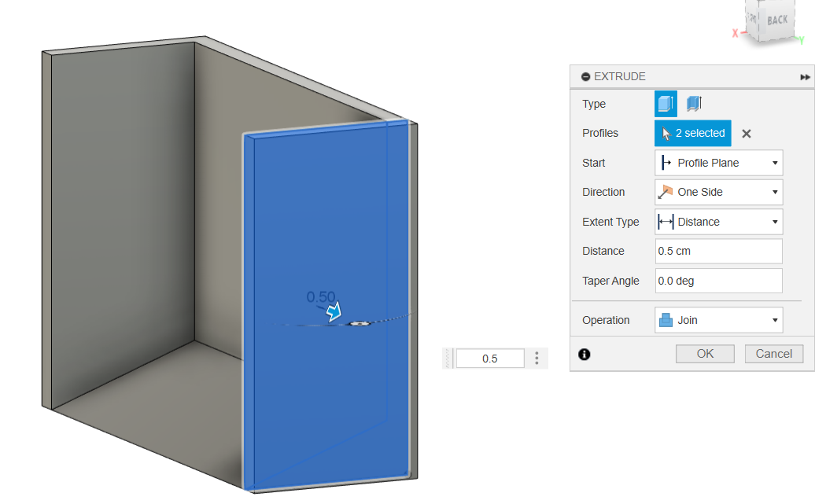Click the drag grip of the floating input
This screenshot has width=815, height=504.
(448, 359)
